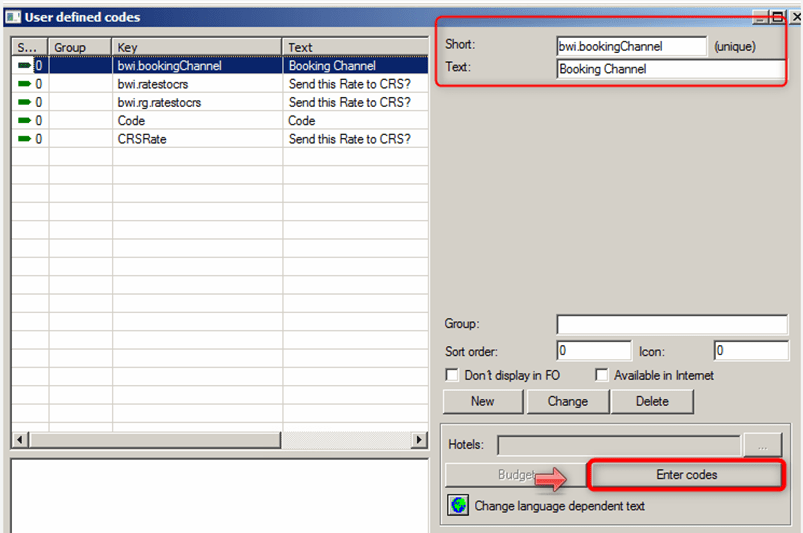Click Send this Rate to CRS? in CRSRate row
Screen dimensions: 803x533
[x=355, y=139]
